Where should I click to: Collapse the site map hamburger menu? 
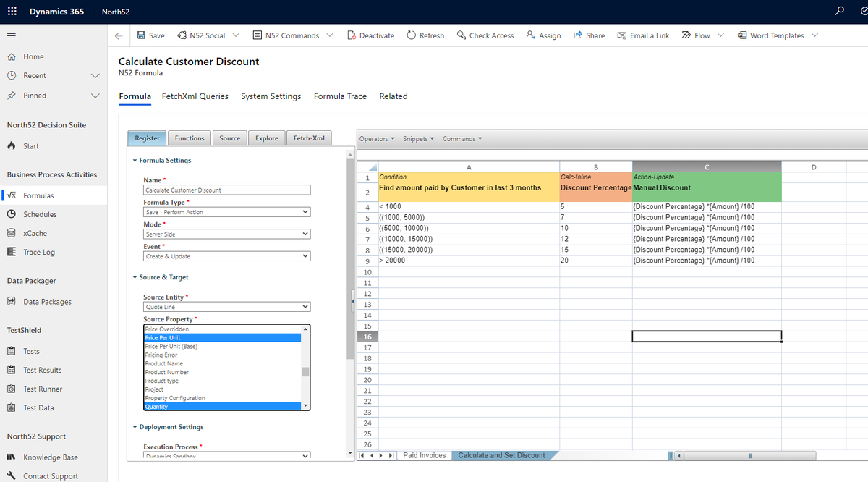11,35
